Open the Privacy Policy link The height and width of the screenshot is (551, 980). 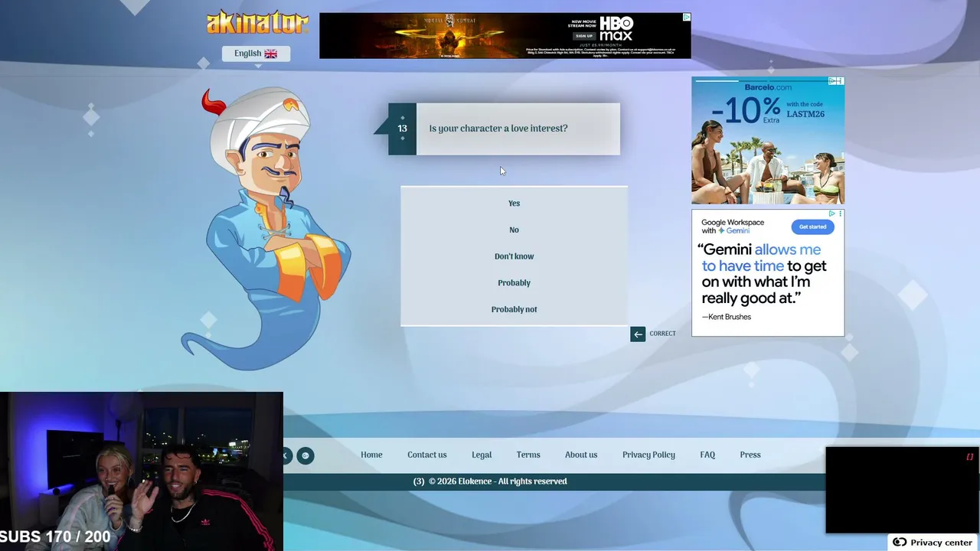click(x=648, y=455)
